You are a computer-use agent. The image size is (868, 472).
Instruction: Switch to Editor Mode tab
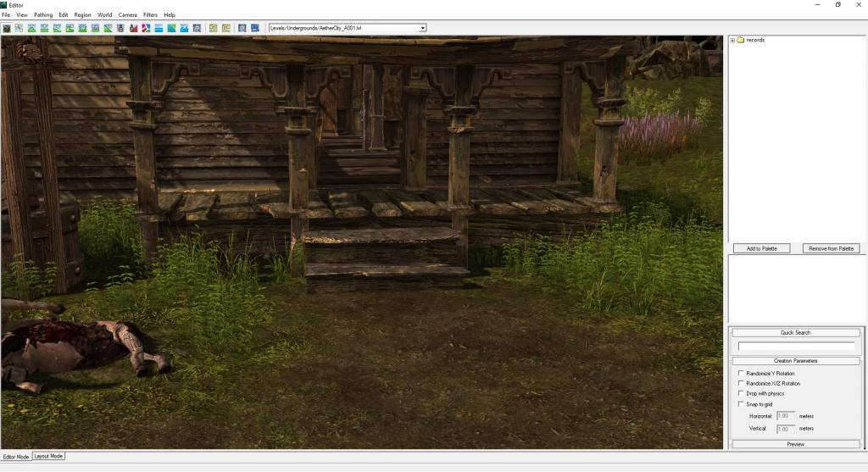pyautogui.click(x=15, y=457)
